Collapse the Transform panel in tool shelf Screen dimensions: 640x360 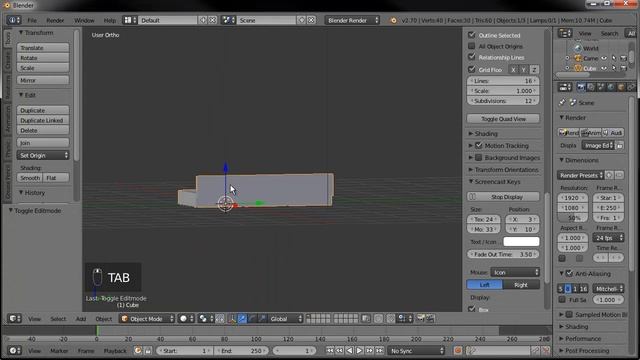(36, 33)
